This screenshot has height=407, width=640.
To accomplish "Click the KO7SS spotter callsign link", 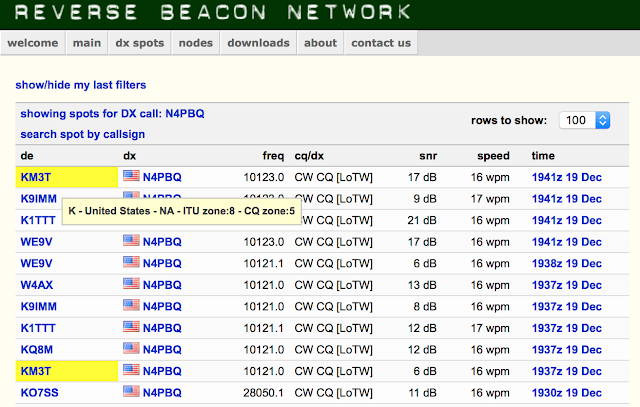I will click(40, 393).
